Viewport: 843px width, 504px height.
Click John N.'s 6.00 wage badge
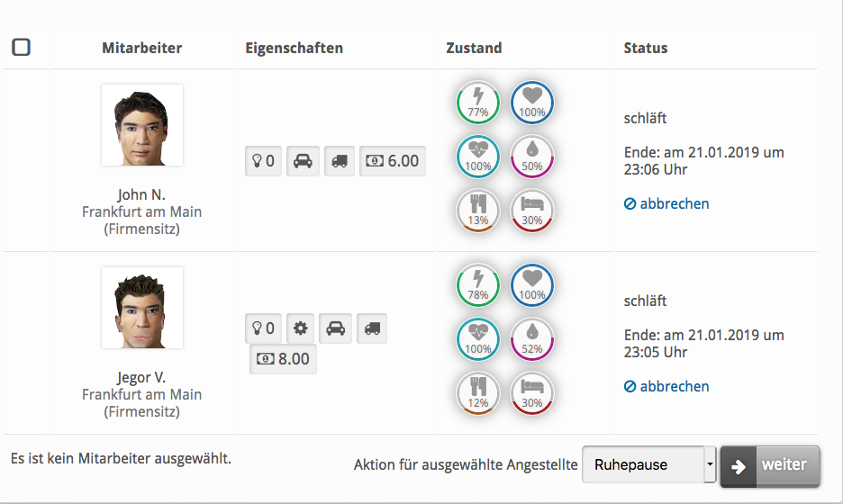coord(393,161)
